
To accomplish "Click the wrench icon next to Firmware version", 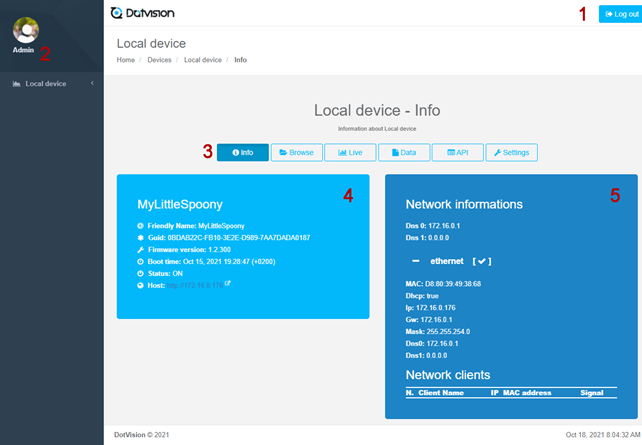I will (140, 249).
